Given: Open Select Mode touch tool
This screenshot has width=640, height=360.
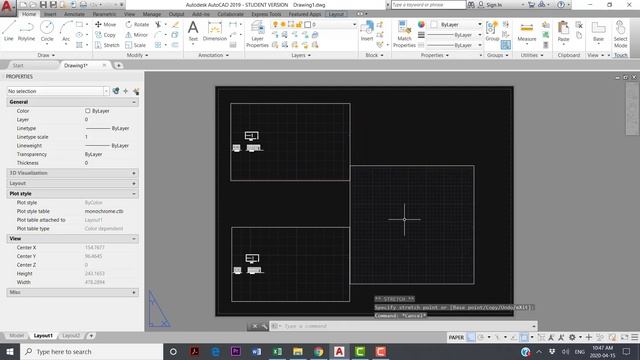Looking at the screenshot, I should 620,34.
